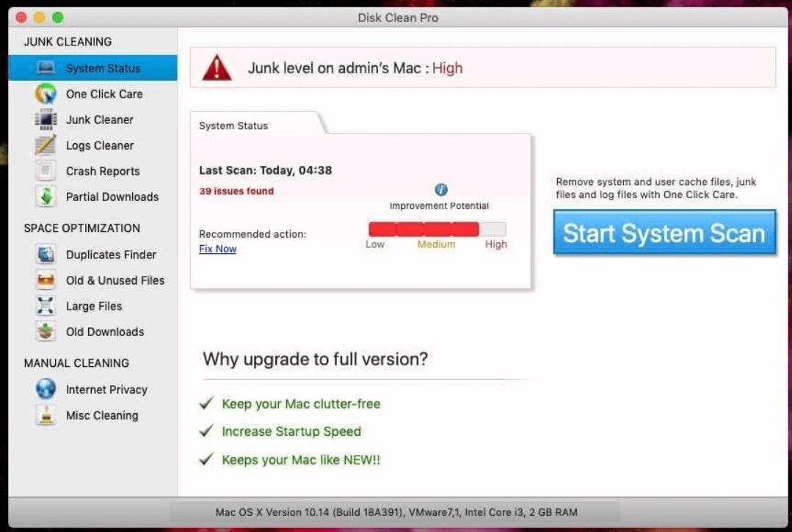Screen dimensions: 792x532
Task: Close the Disk Clean Pro window
Action: click(21, 18)
